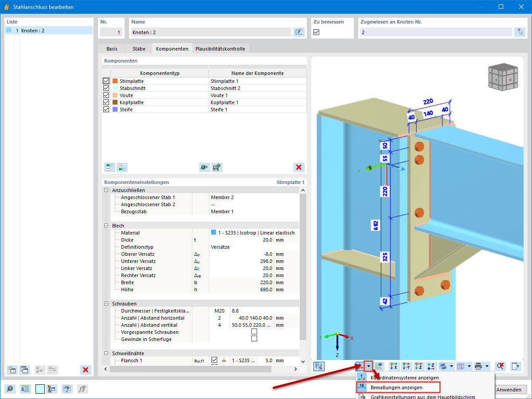Click the Material blue color swatch in Blech
This screenshot has width=532, height=399.
214,232
